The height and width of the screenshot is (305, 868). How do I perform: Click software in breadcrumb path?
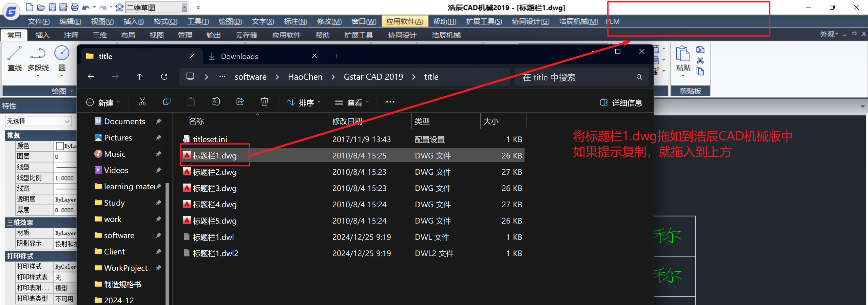[251, 77]
